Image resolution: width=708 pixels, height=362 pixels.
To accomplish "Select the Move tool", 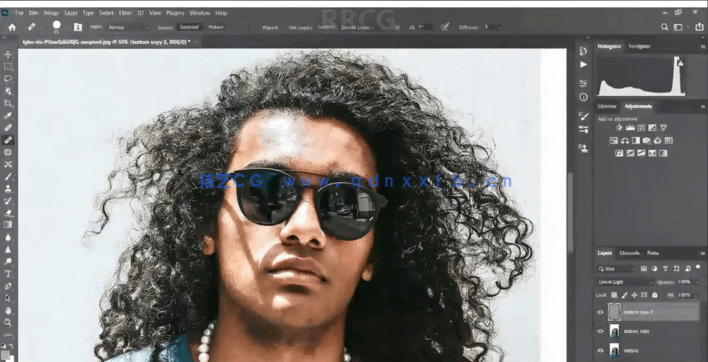I will [8, 55].
